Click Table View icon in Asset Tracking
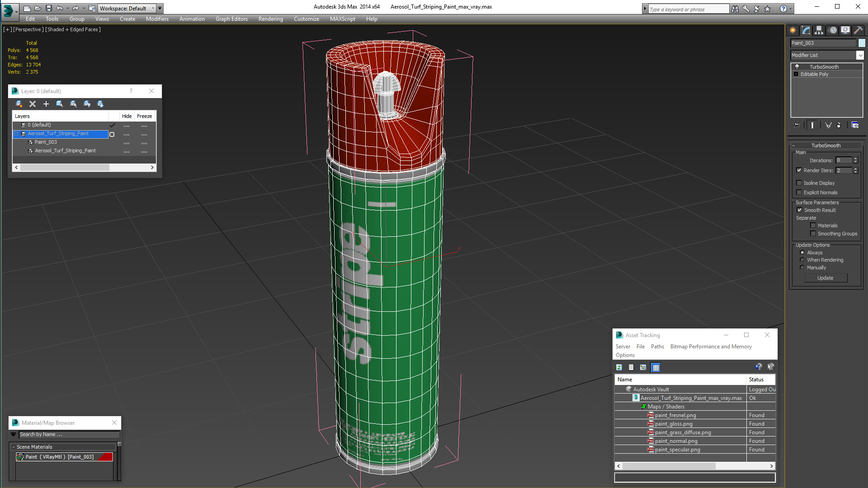This screenshot has width=868, height=488. (656, 367)
